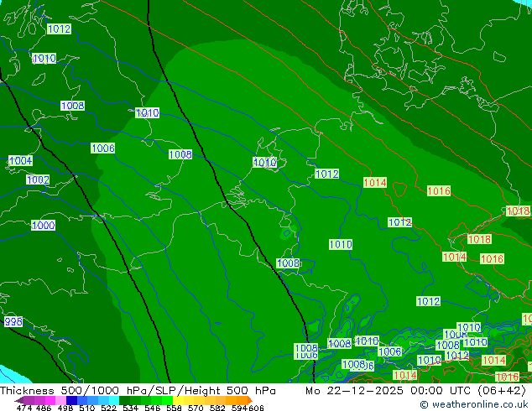This screenshot has width=532, height=411.
Task: Click the date 'Mo 22-12-2025 00:00 UTC (06+42)'
Action: 416,391
